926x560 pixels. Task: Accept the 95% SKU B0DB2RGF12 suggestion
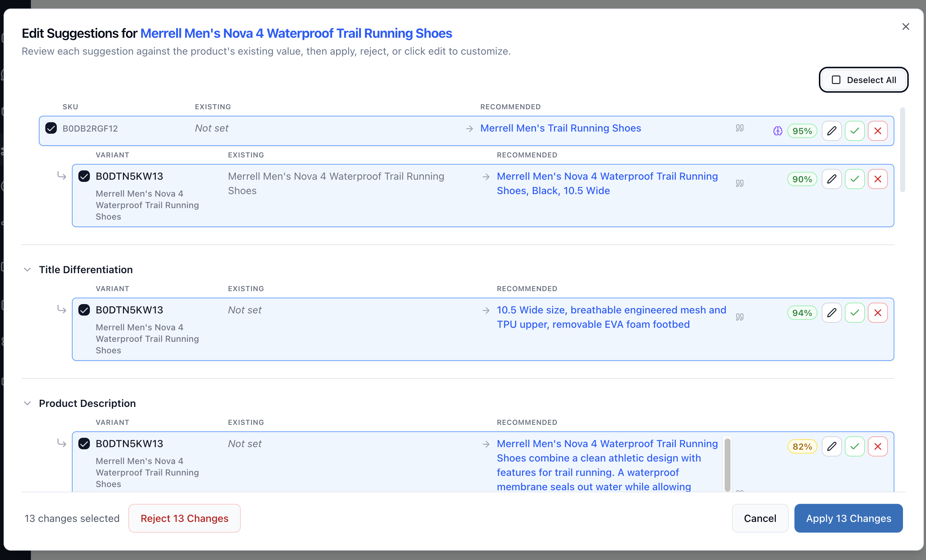coord(854,131)
